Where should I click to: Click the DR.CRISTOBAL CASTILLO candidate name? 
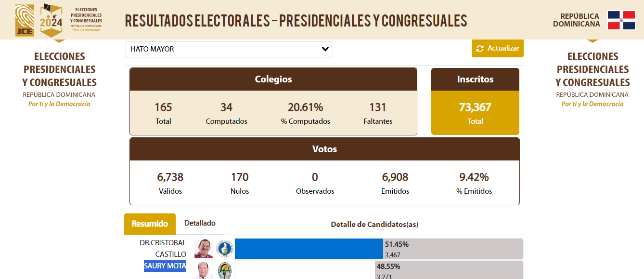click(163, 249)
